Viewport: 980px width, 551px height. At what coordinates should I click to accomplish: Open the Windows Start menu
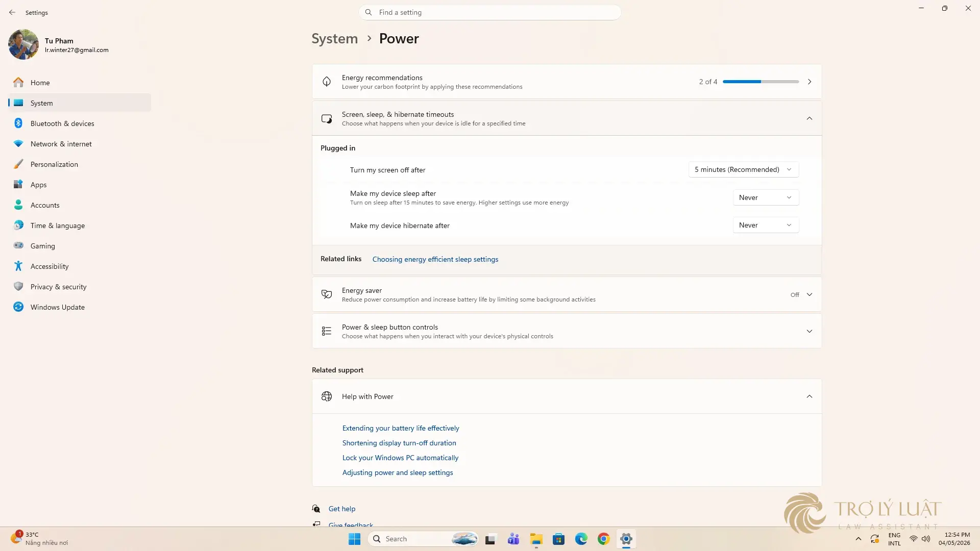pyautogui.click(x=355, y=539)
